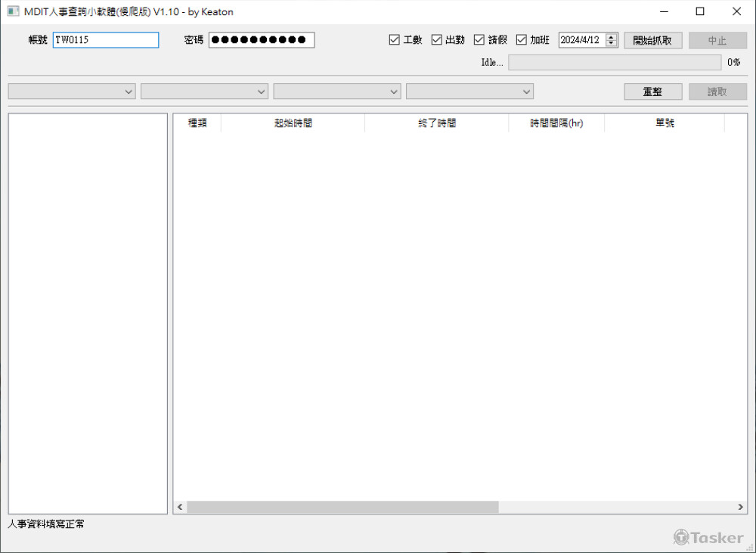The image size is (756, 553).
Task: Click inside the 密碼 password field
Action: point(261,40)
